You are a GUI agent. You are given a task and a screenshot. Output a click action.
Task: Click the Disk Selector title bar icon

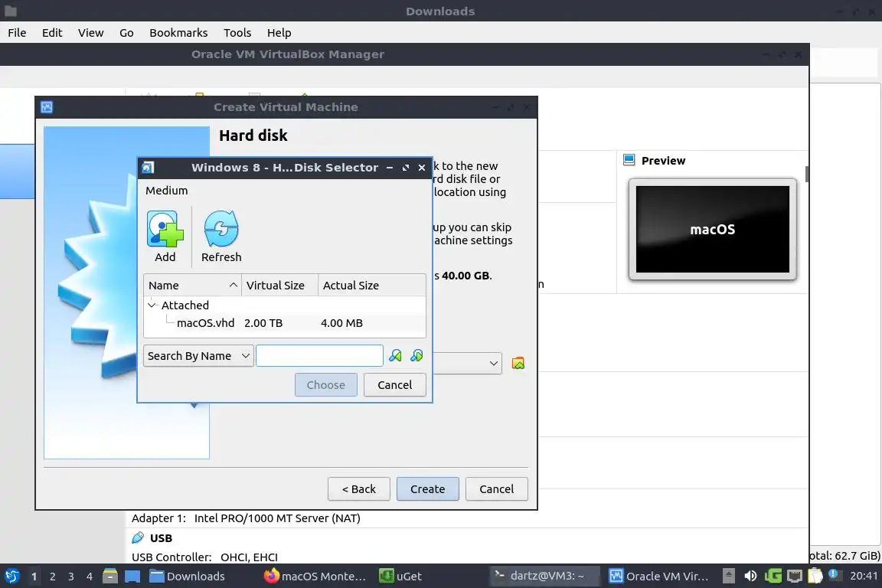coord(148,168)
